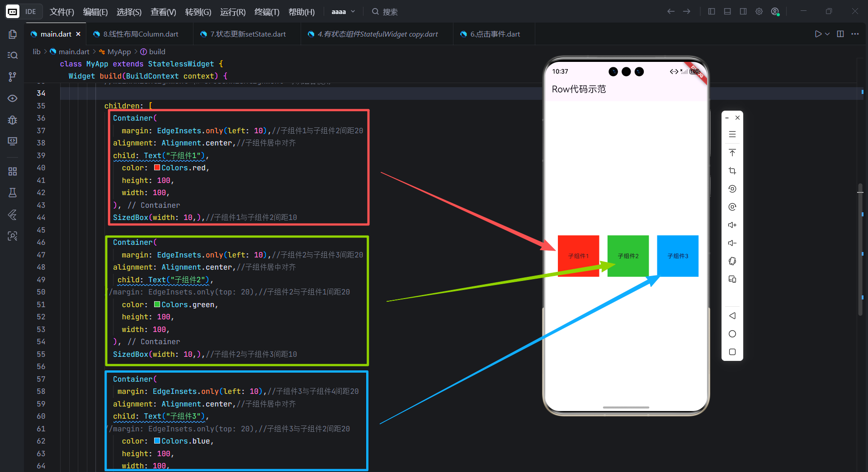Open the Extensions grid icon
Image resolution: width=868 pixels, height=472 pixels.
coord(13,171)
